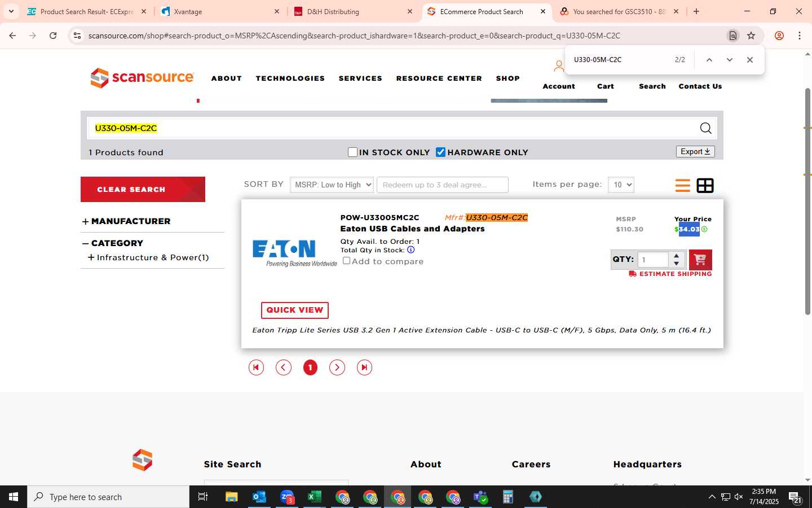This screenshot has height=508, width=812.
Task: Click the Contact Us link
Action: [x=700, y=86]
